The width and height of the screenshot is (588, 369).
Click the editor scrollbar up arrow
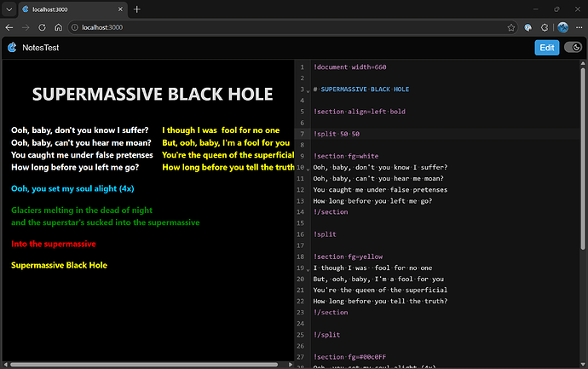[583, 64]
